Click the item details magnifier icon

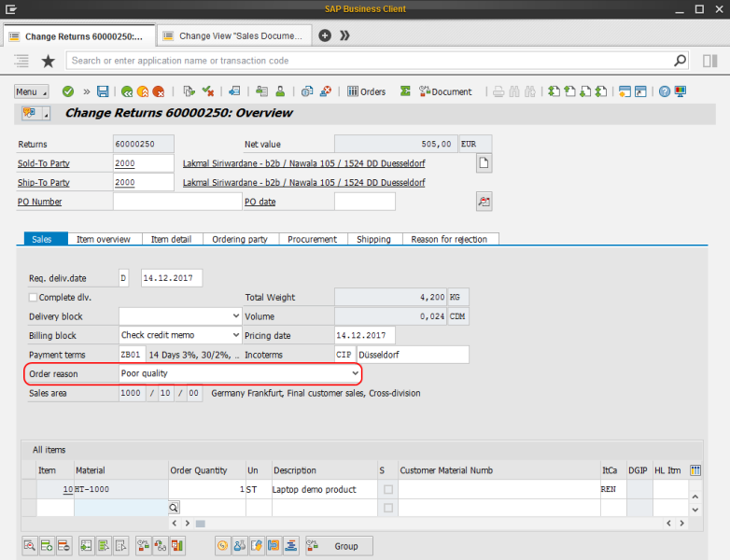click(x=30, y=546)
